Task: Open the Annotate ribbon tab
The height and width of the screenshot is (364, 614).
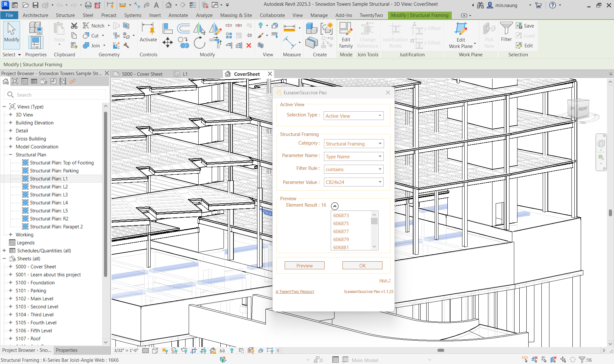Action: point(178,15)
